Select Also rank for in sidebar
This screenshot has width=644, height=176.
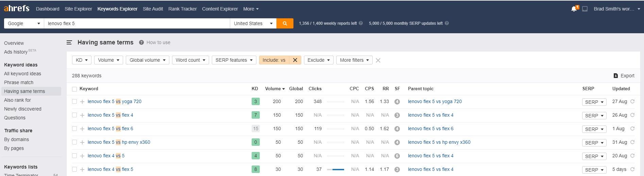pyautogui.click(x=17, y=100)
